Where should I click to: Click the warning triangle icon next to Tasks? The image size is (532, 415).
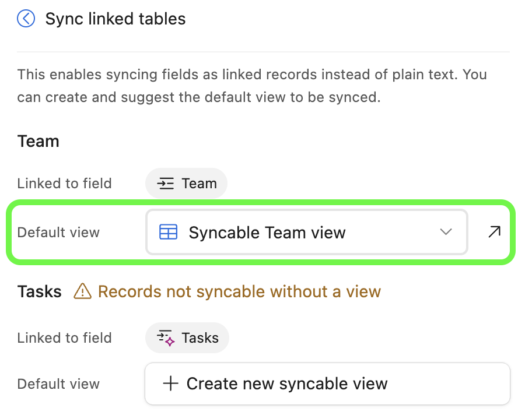click(x=82, y=291)
